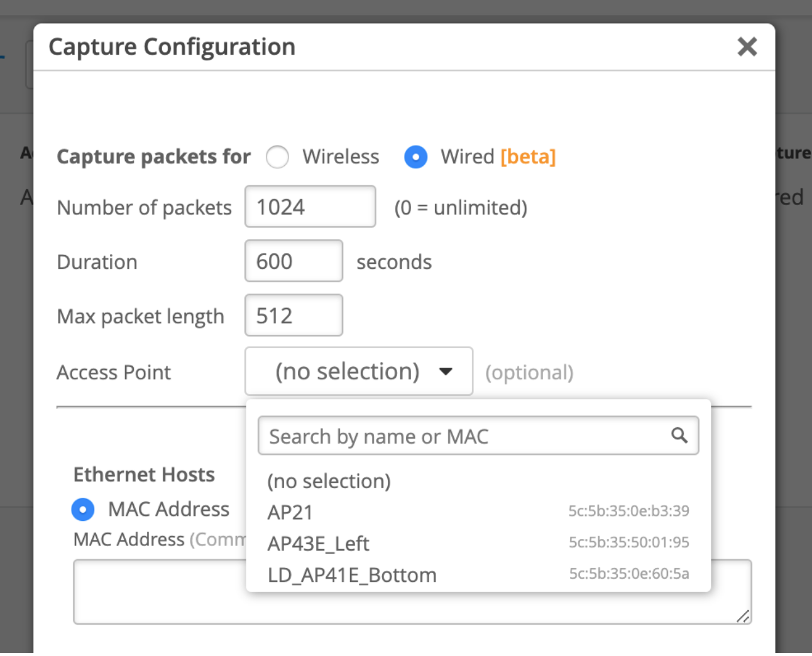Image resolution: width=812 pixels, height=656 pixels.
Task: Choose (no selection) from the list
Action: tap(329, 481)
